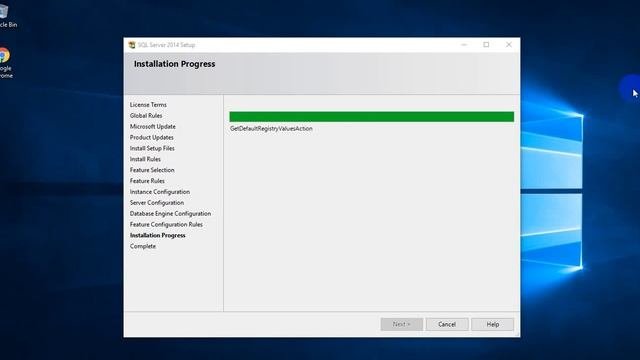Select the Complete step
The image size is (640, 360).
pyautogui.click(x=142, y=246)
